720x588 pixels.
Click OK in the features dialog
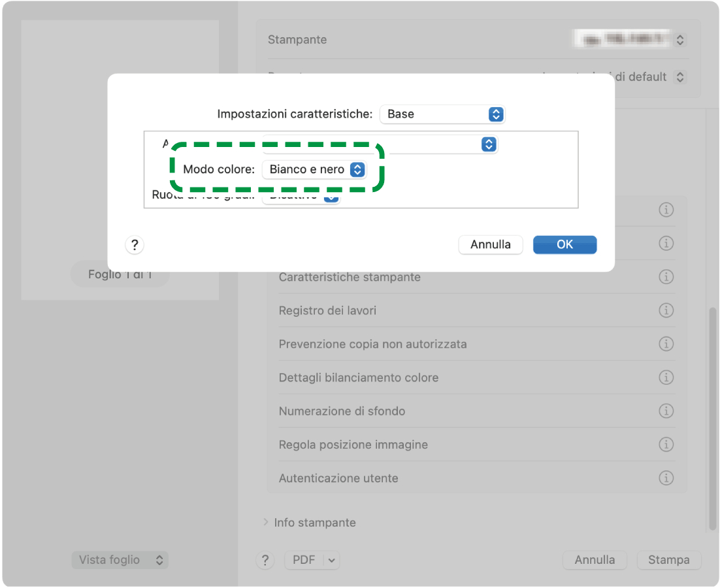coord(565,244)
